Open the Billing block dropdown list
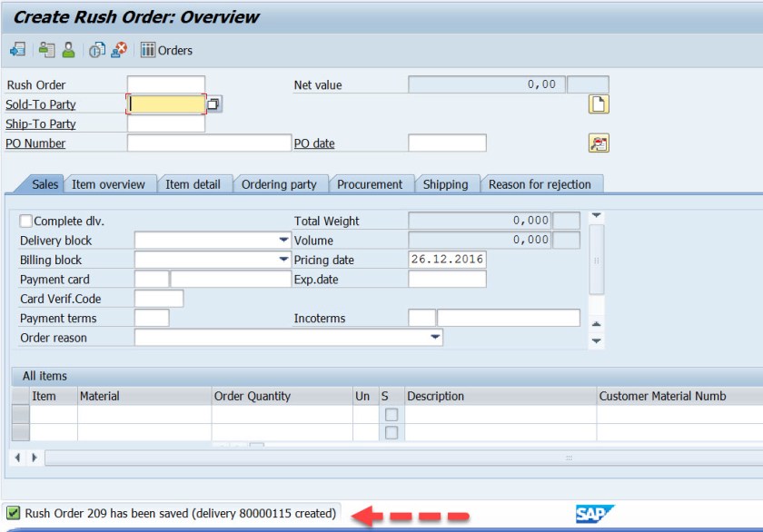Screen dimensions: 763x532 click(x=283, y=260)
